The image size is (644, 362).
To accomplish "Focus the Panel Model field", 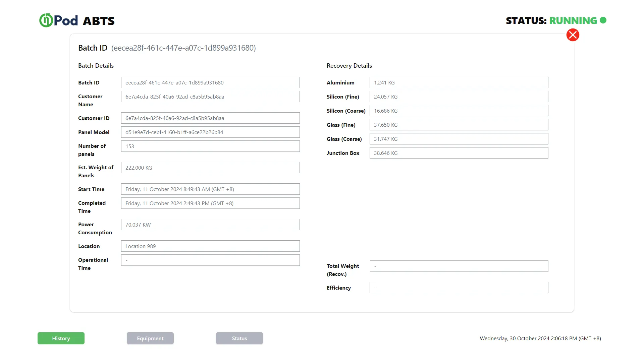I will 210,132.
